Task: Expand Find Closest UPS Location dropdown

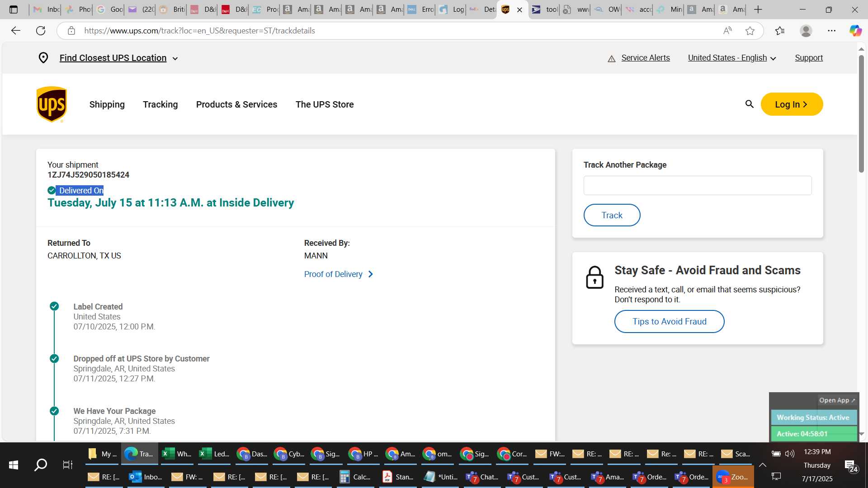Action: coord(119,58)
